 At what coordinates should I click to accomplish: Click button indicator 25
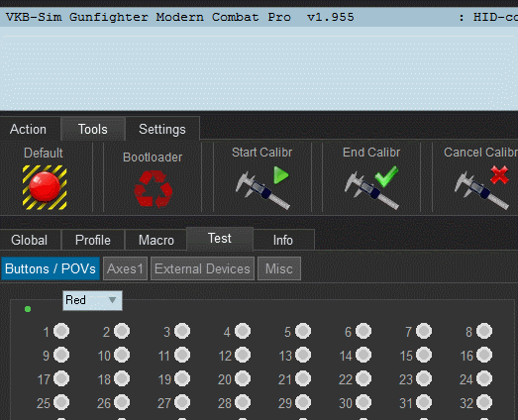pyautogui.click(x=61, y=402)
